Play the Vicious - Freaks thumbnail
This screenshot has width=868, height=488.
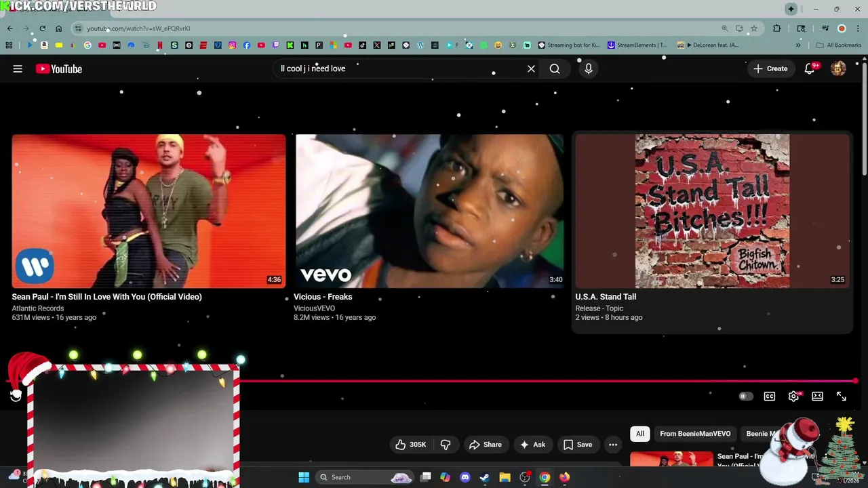coord(429,211)
